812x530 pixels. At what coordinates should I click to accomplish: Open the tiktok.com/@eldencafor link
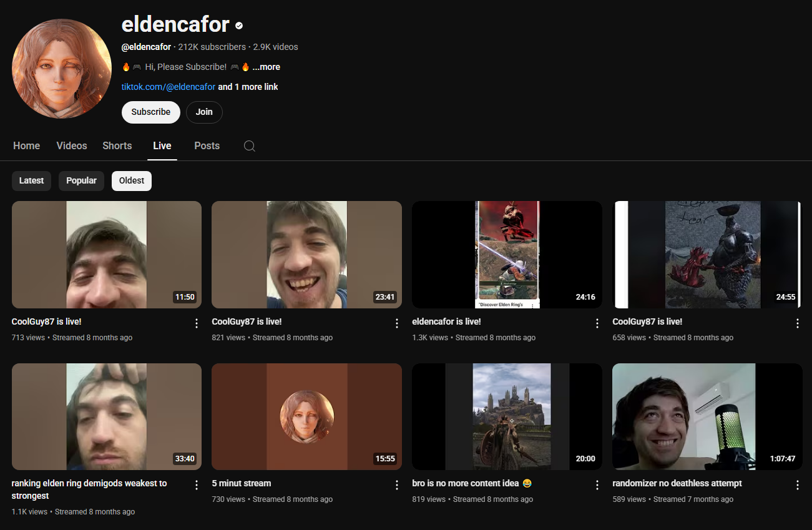click(169, 87)
